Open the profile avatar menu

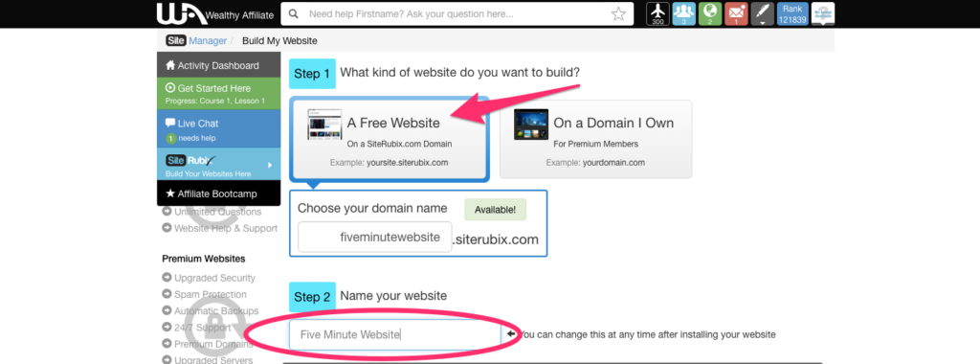pos(822,13)
